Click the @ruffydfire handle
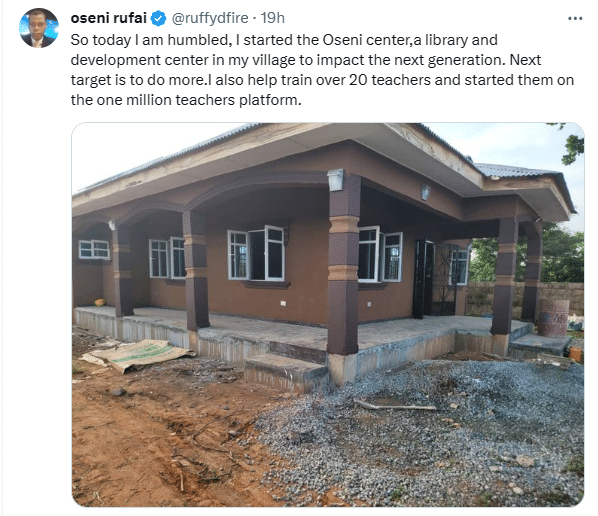The width and height of the screenshot is (598, 516). (210, 18)
